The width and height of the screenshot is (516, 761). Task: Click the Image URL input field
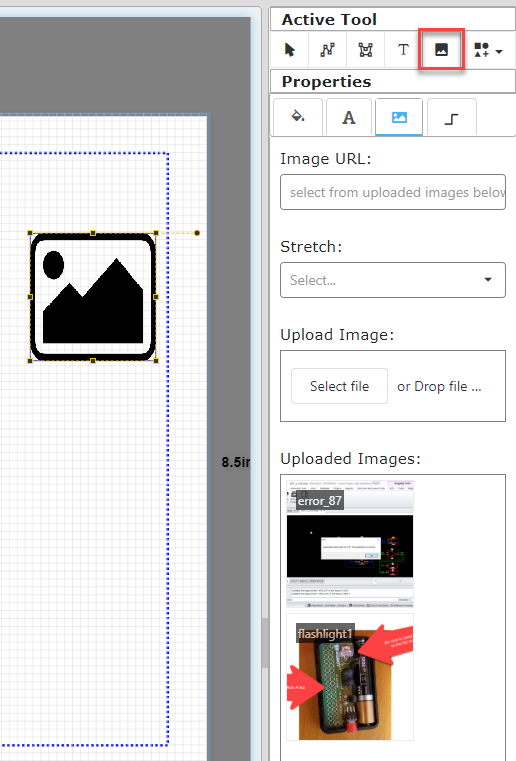[393, 192]
